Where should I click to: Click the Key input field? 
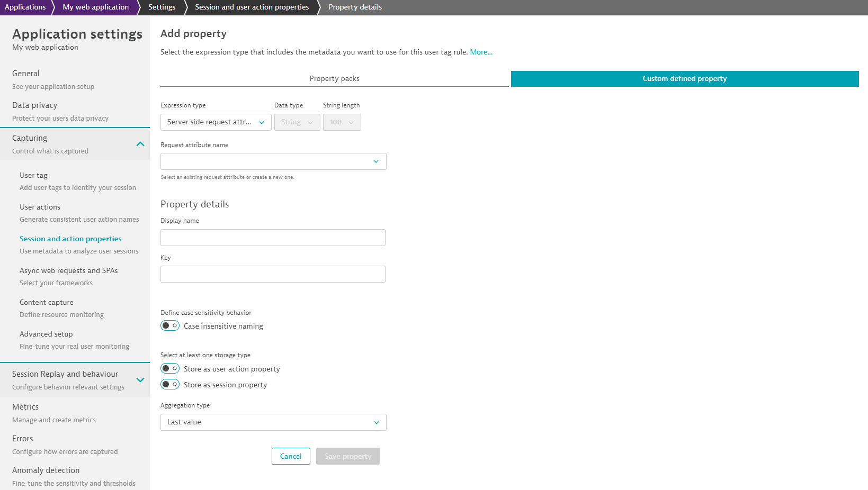273,274
